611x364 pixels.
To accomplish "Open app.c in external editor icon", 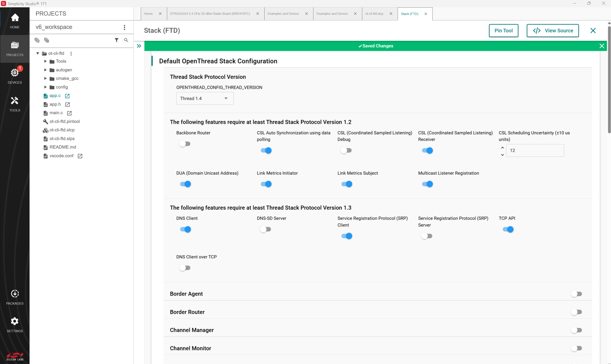I will point(67,96).
